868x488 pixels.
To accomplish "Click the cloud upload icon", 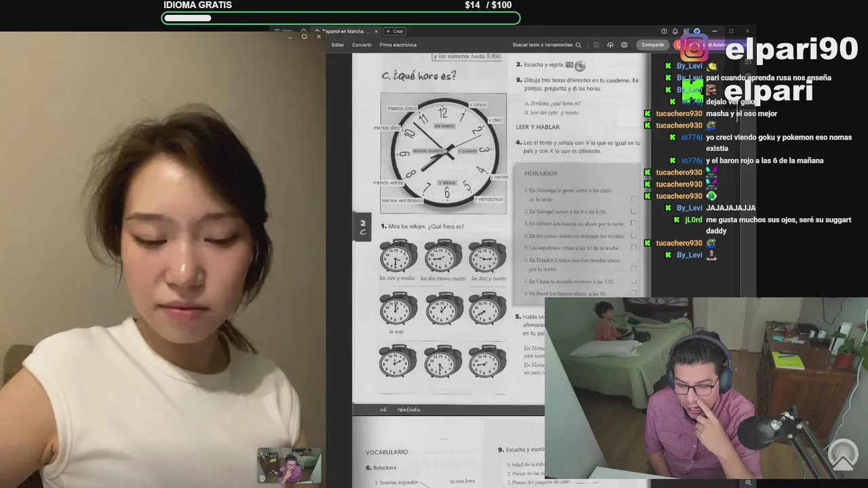I will [x=610, y=45].
